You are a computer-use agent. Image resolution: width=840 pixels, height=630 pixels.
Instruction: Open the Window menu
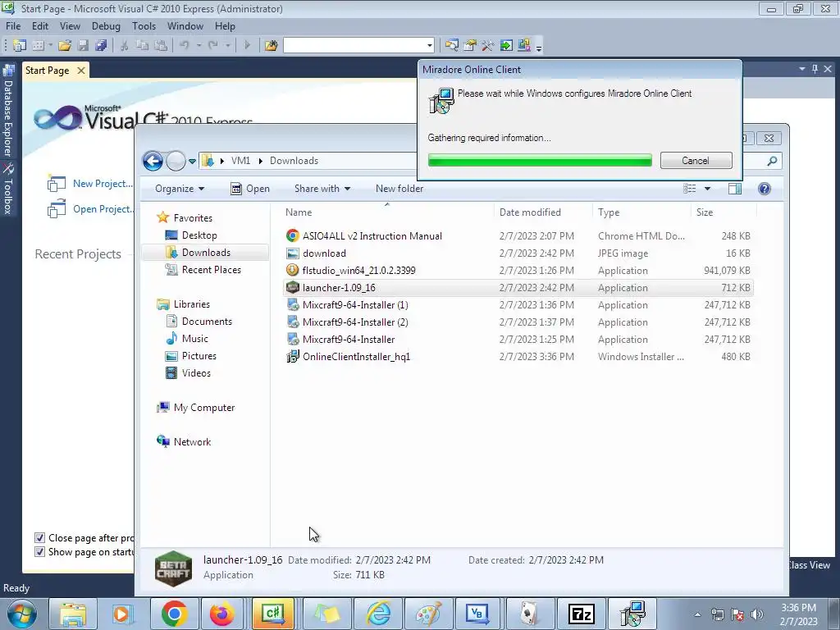click(185, 26)
